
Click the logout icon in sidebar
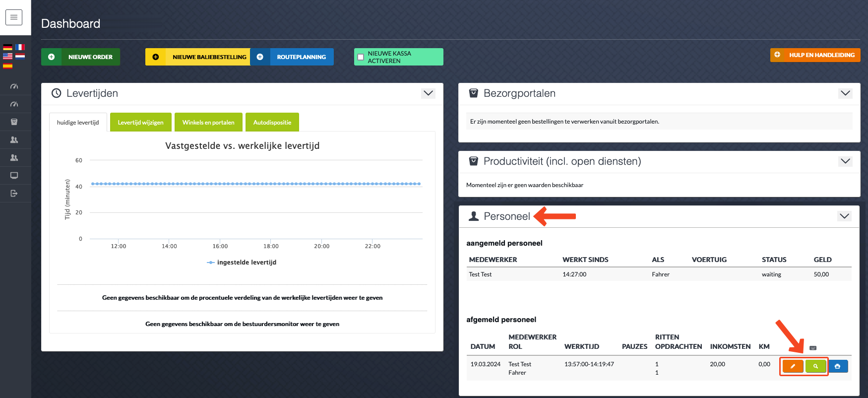[x=14, y=194]
